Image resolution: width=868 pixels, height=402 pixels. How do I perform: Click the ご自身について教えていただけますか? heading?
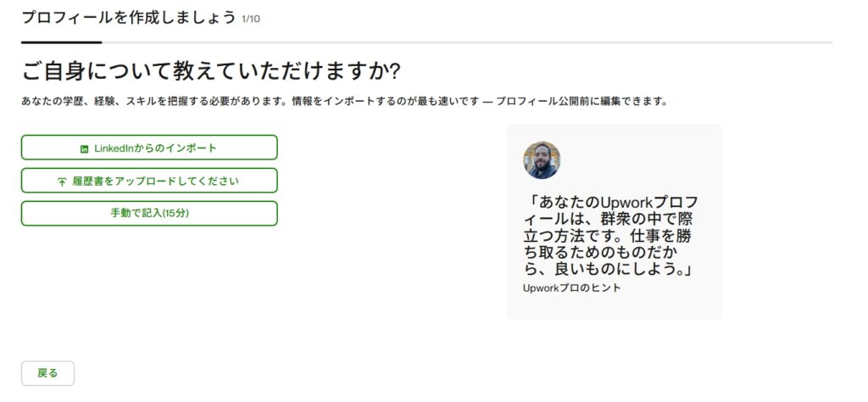[210, 70]
